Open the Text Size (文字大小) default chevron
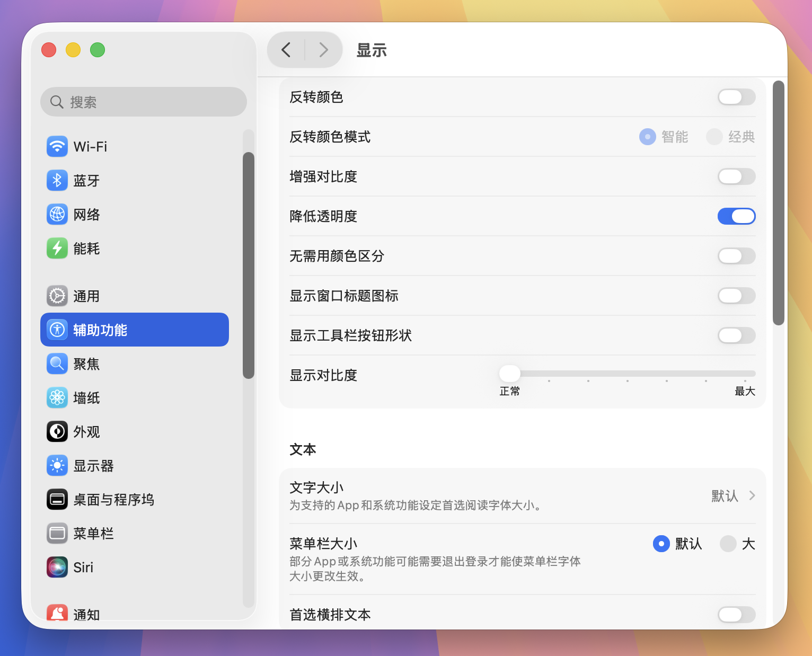The image size is (812, 656). [x=752, y=496]
